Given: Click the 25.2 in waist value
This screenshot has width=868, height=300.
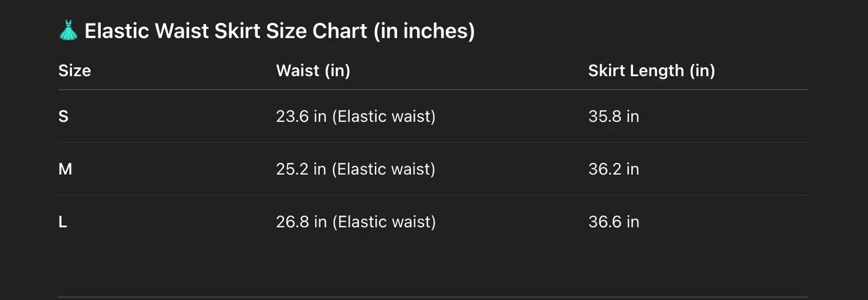Looking at the screenshot, I should click(301, 169).
